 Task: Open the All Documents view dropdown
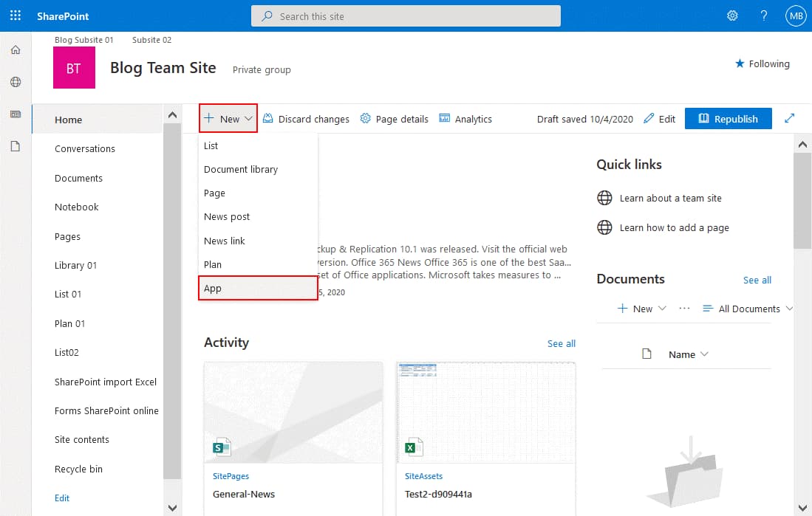[747, 309]
